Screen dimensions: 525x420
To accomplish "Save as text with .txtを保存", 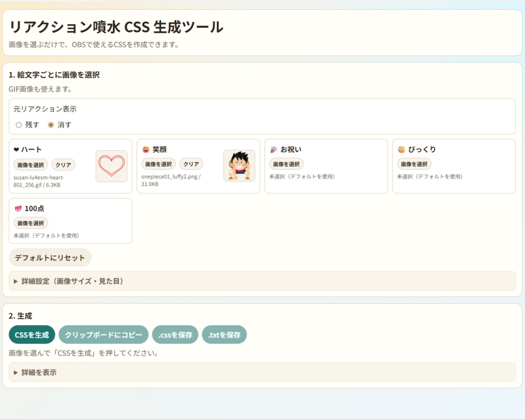I will [x=224, y=334].
